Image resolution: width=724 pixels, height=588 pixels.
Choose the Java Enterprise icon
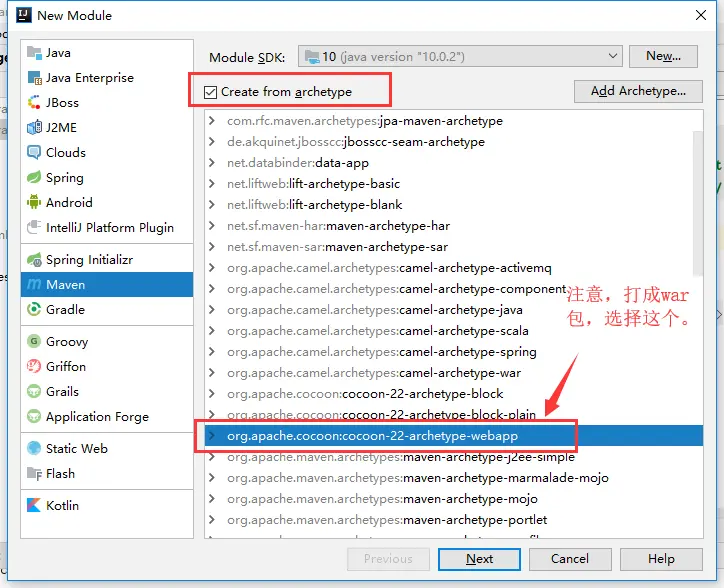tap(34, 78)
